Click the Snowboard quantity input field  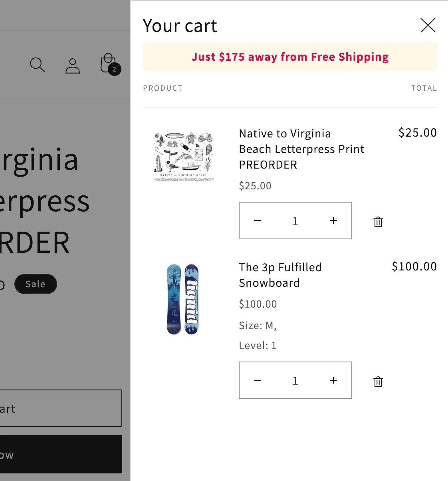tap(295, 381)
